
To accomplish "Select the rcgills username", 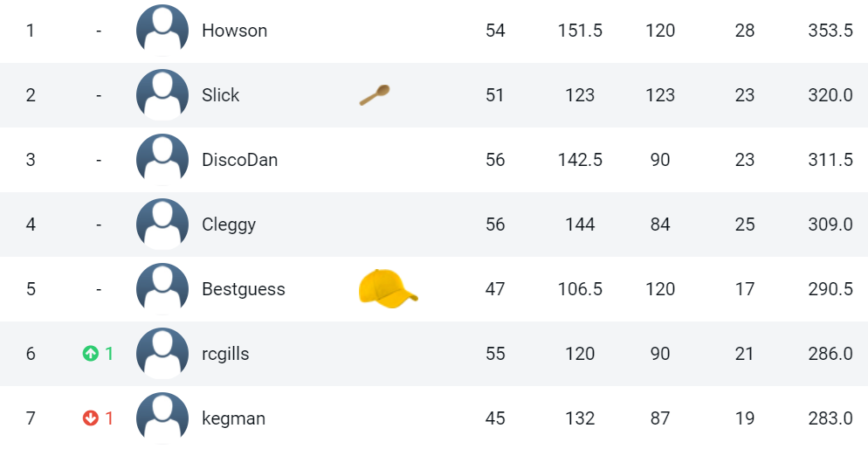I will tap(225, 354).
